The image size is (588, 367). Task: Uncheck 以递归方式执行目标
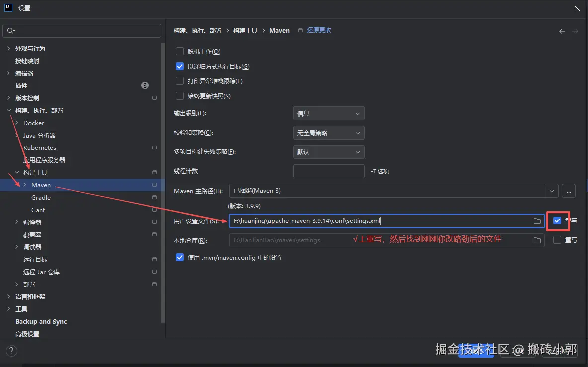(x=179, y=66)
